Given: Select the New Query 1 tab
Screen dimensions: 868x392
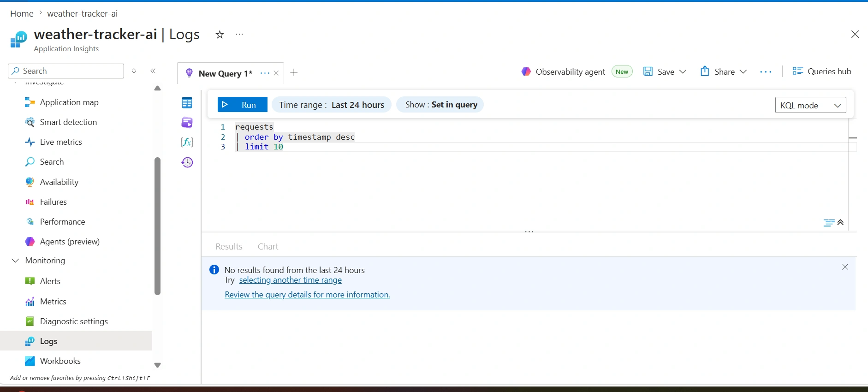Looking at the screenshot, I should pyautogui.click(x=225, y=73).
